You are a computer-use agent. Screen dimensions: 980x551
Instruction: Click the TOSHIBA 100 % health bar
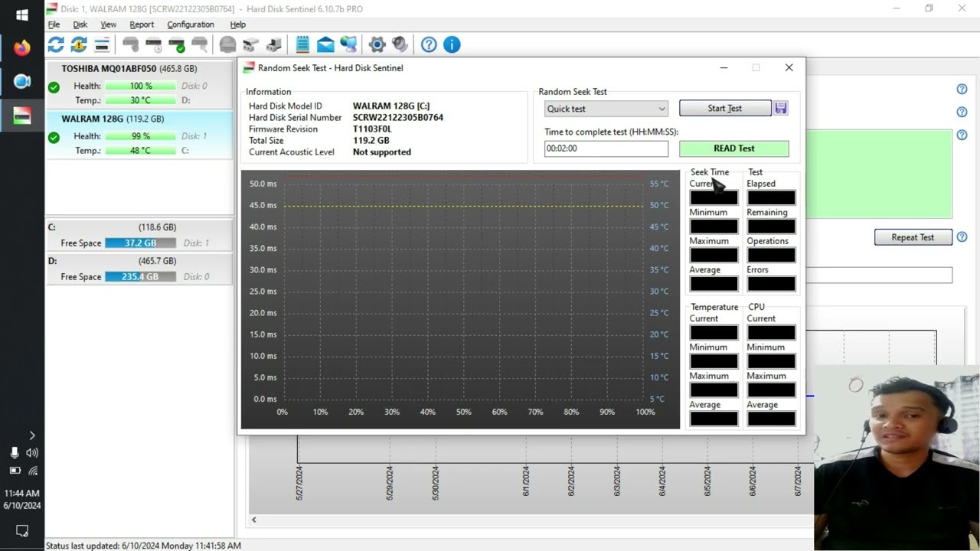(x=141, y=86)
